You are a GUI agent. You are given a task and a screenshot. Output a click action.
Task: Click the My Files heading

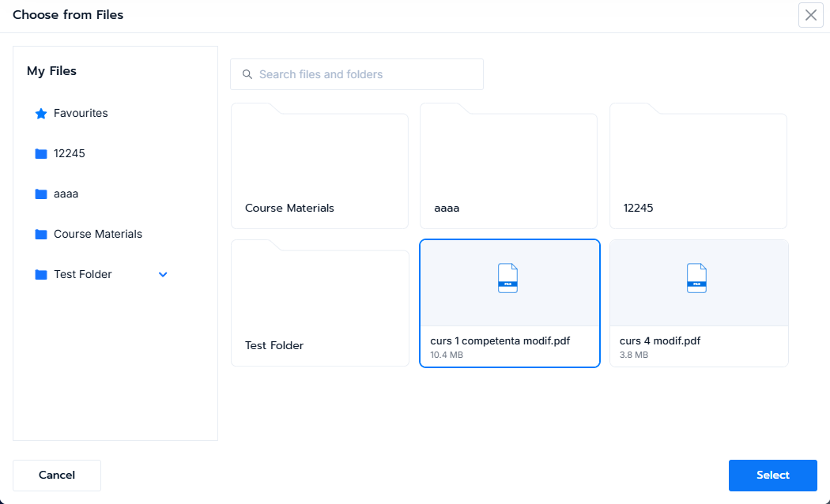click(x=52, y=71)
